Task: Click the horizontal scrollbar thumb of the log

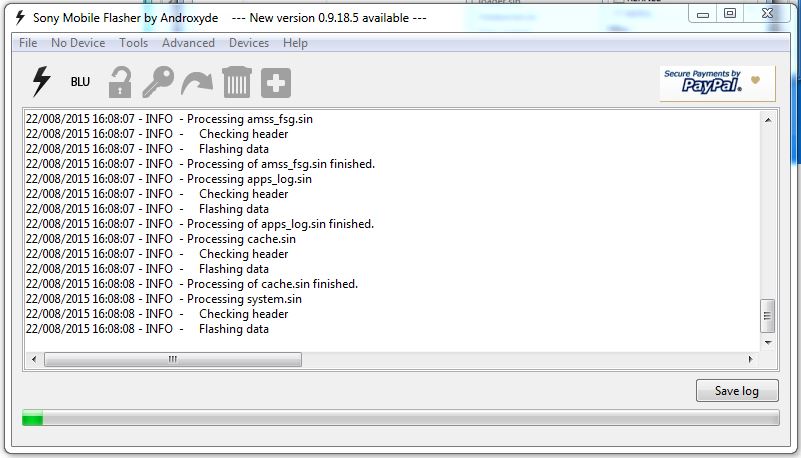Action: pos(173,359)
